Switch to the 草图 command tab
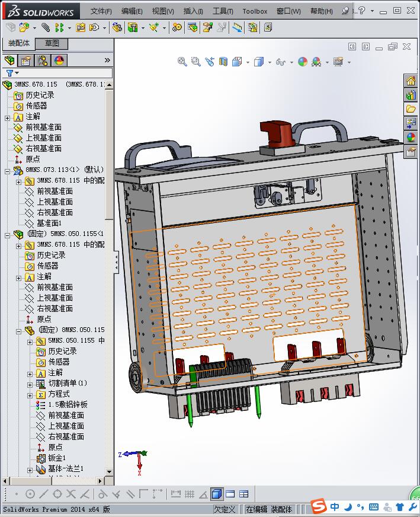This screenshot has width=420, height=517. coord(52,43)
